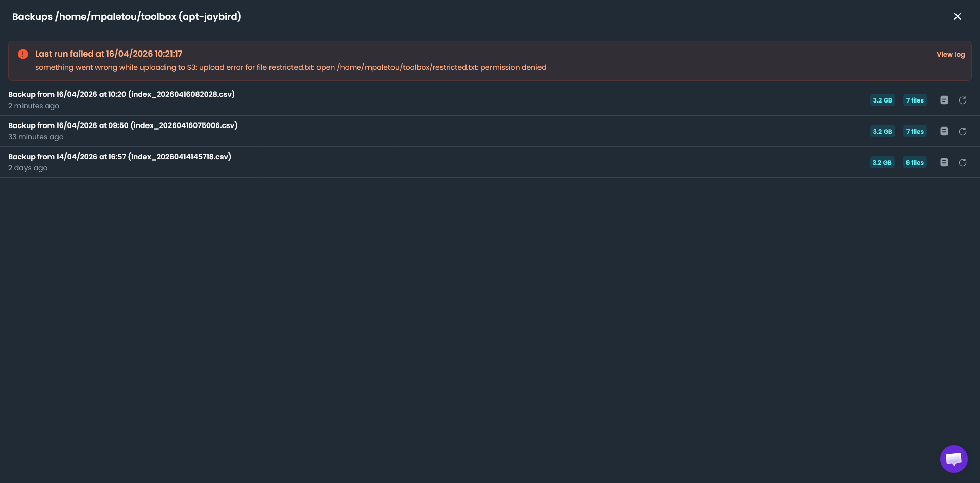Open the log icon for the 14/04/2026 backup

pos(944,162)
